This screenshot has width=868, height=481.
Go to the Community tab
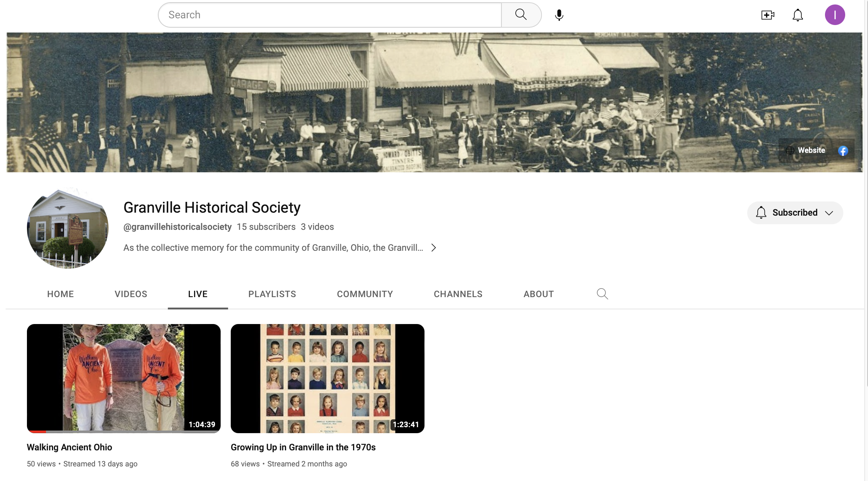pyautogui.click(x=365, y=294)
